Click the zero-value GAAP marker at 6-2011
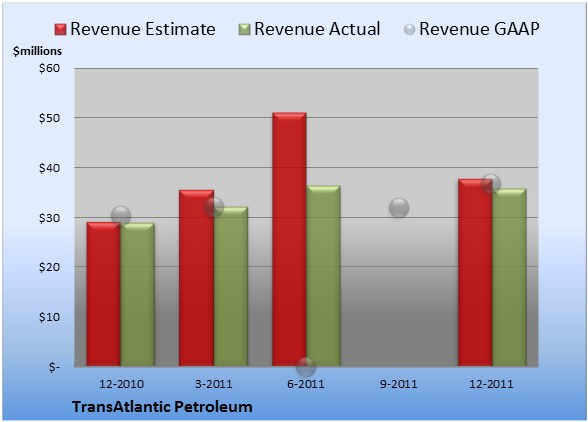The image size is (588, 422). tap(306, 366)
